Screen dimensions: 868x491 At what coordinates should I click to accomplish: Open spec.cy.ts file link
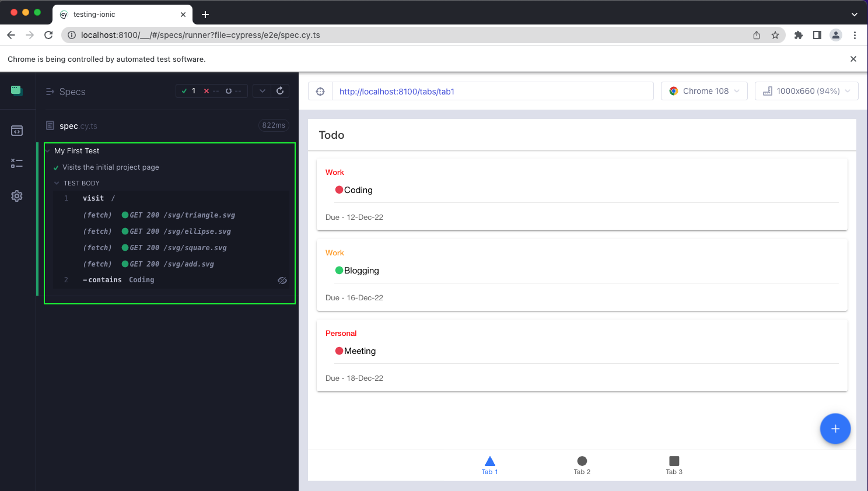coord(78,126)
